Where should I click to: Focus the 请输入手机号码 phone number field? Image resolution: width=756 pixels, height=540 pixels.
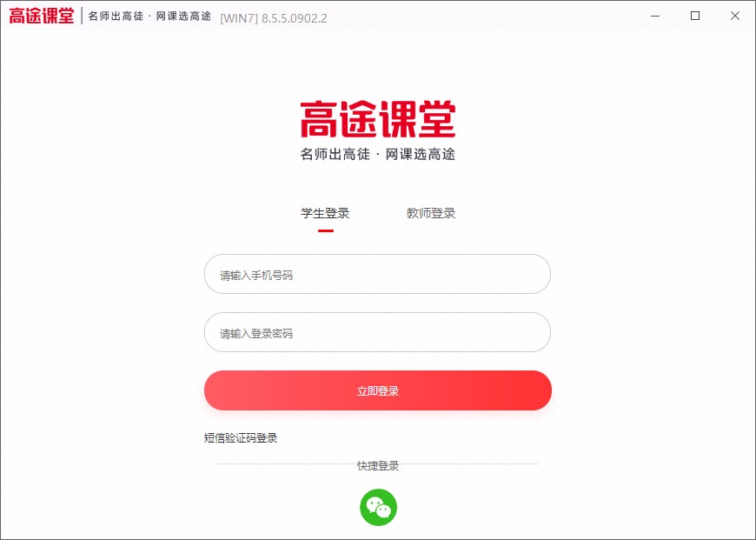click(x=377, y=274)
